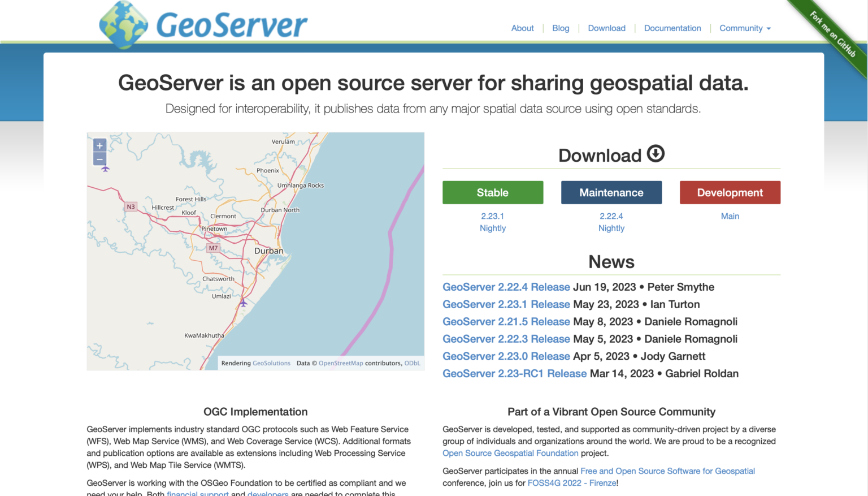Open the Blog page from the navigation
Image resolution: width=868 pixels, height=496 pixels.
point(560,28)
